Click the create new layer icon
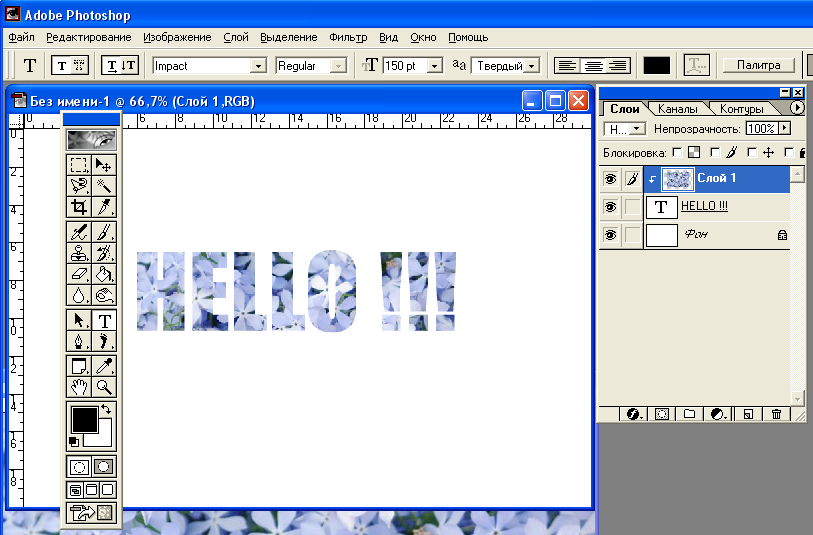The width and height of the screenshot is (813, 535). [x=747, y=414]
